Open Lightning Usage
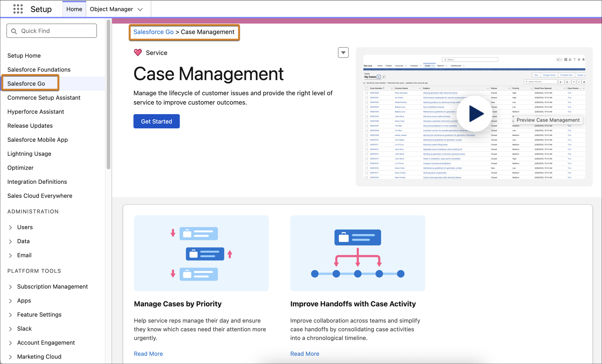 [29, 154]
